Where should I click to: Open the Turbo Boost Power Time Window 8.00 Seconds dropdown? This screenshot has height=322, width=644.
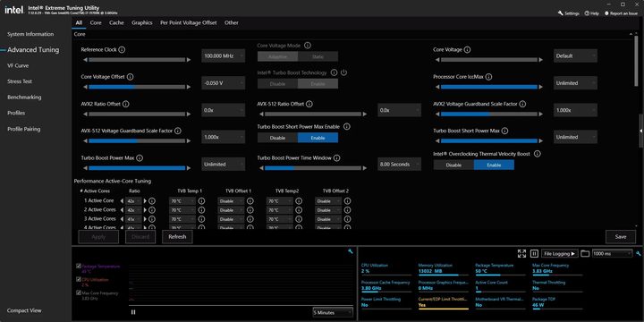(x=399, y=164)
